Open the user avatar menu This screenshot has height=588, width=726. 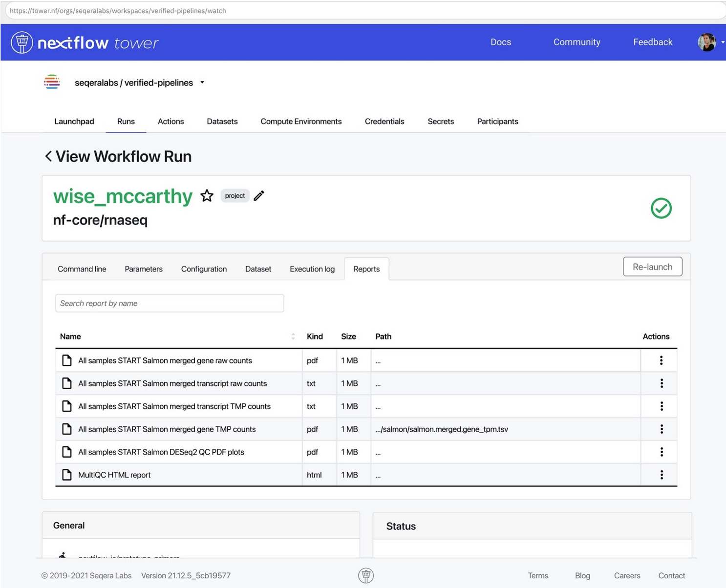pyautogui.click(x=707, y=42)
